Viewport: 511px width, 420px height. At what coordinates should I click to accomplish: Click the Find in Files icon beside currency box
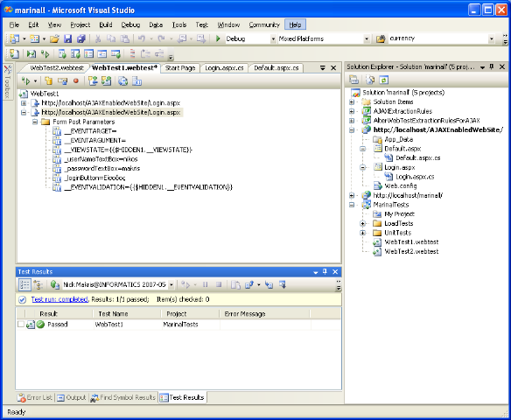click(x=381, y=38)
